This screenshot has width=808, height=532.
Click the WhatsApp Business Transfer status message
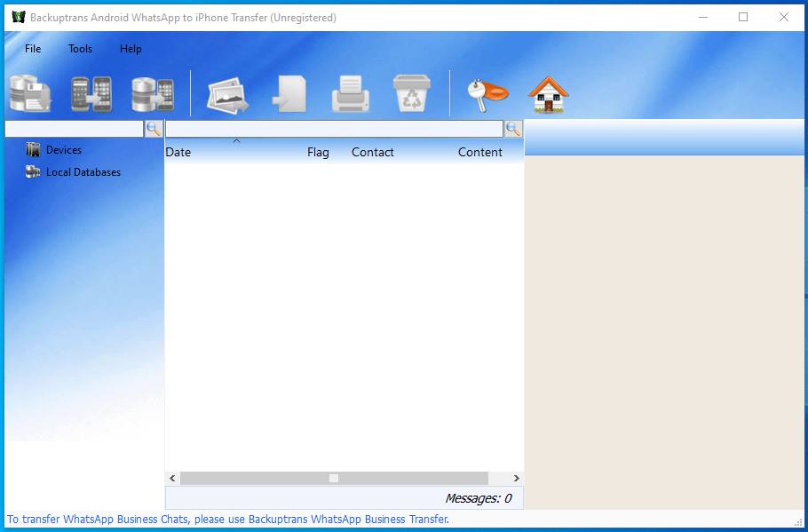228,519
